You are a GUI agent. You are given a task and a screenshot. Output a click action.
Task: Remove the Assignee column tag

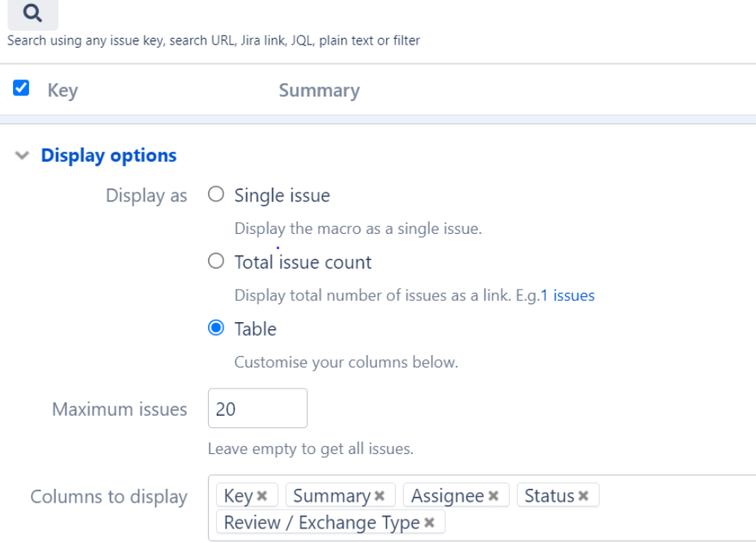(x=493, y=496)
